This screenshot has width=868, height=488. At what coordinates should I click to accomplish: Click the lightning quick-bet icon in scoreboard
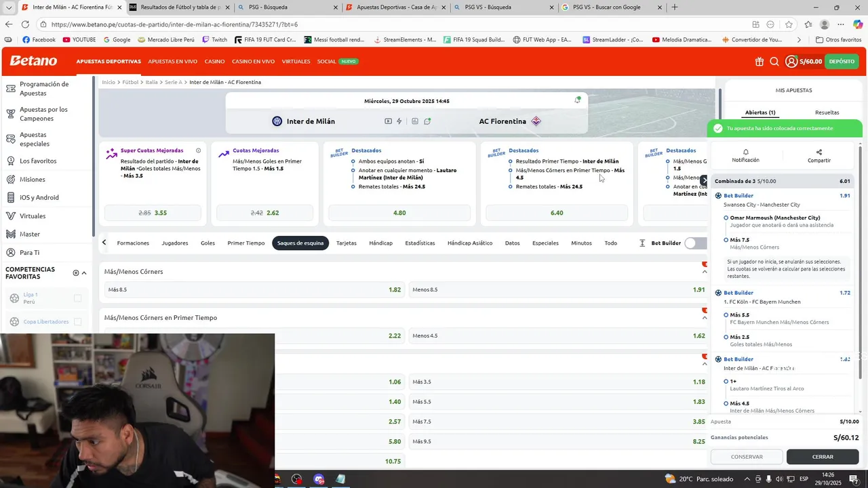click(399, 121)
